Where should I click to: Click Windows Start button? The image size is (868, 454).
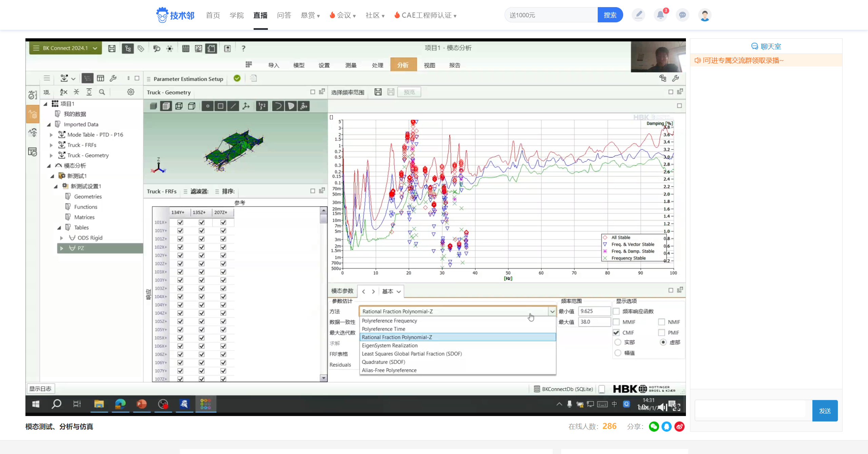coord(36,404)
